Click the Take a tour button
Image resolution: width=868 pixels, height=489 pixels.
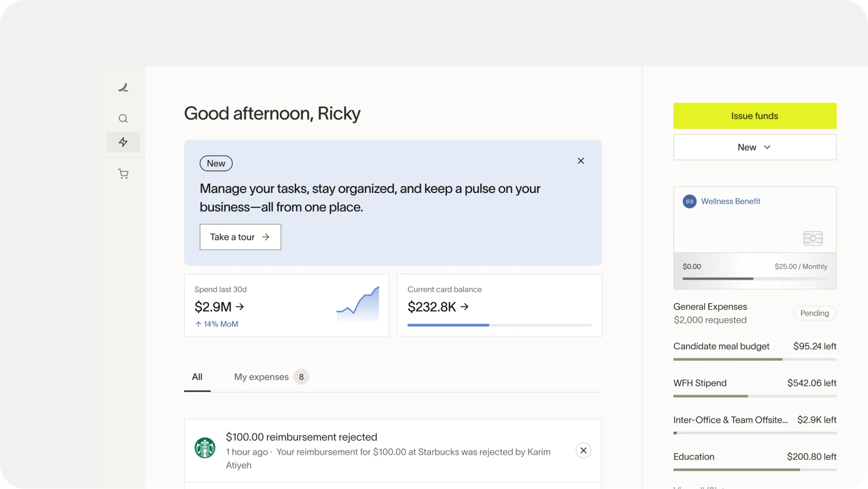click(x=240, y=237)
